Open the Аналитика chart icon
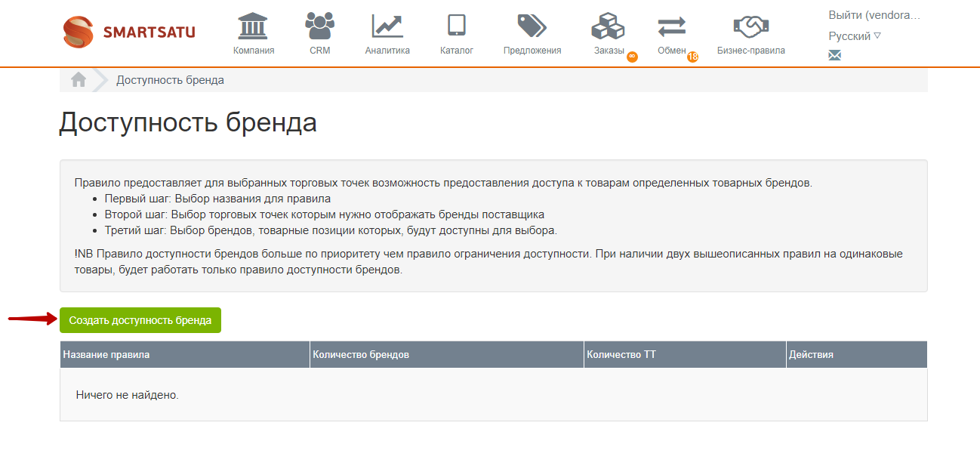Image resolution: width=980 pixels, height=475 pixels. [x=387, y=26]
